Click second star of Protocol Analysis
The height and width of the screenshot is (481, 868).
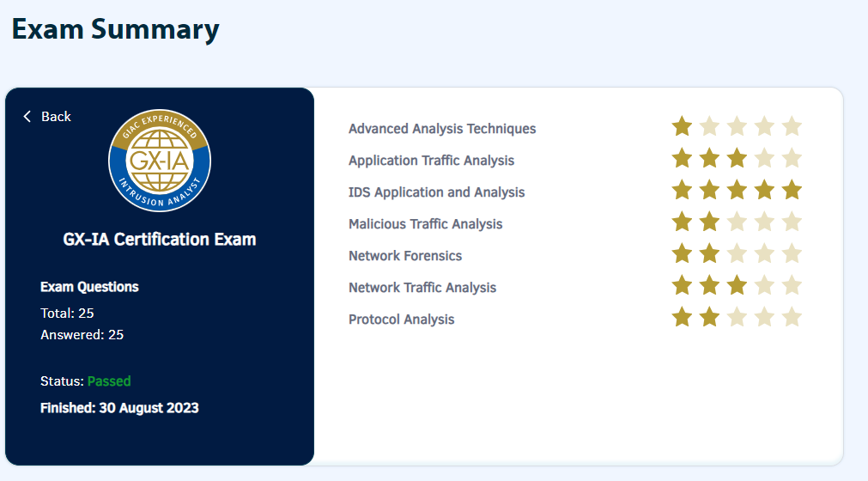(710, 317)
